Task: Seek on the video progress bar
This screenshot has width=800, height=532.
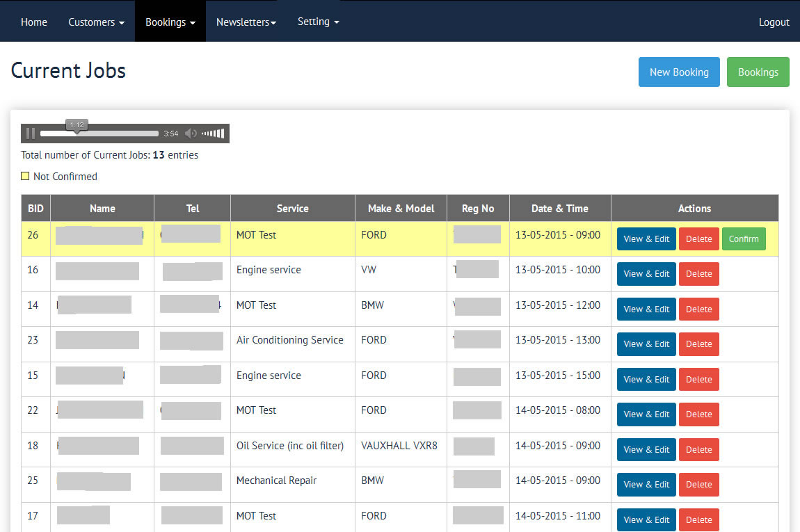Action: point(99,134)
